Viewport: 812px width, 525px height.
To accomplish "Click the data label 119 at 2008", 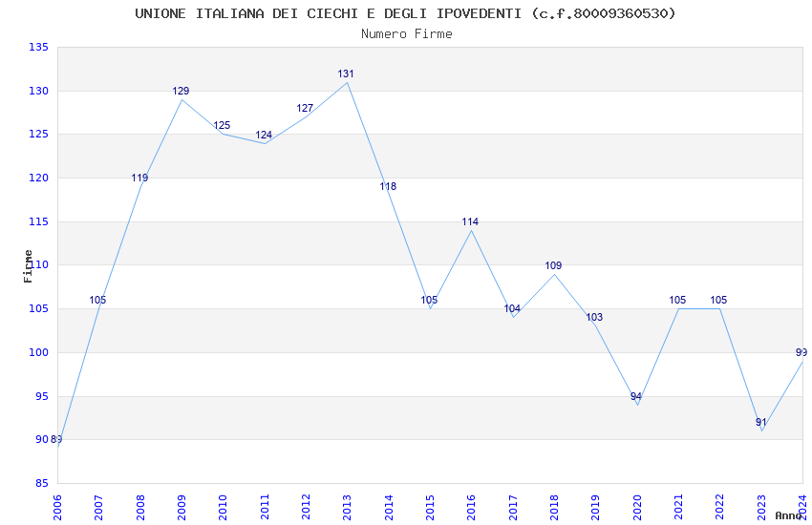I will click(139, 178).
